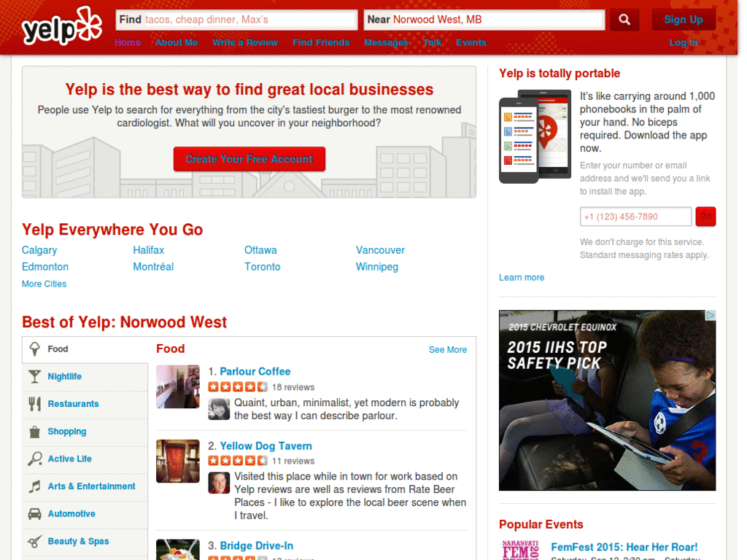Image resolution: width=747 pixels, height=560 pixels.
Task: Click the AdChoices icon on the Chevrolet ad
Action: click(711, 315)
